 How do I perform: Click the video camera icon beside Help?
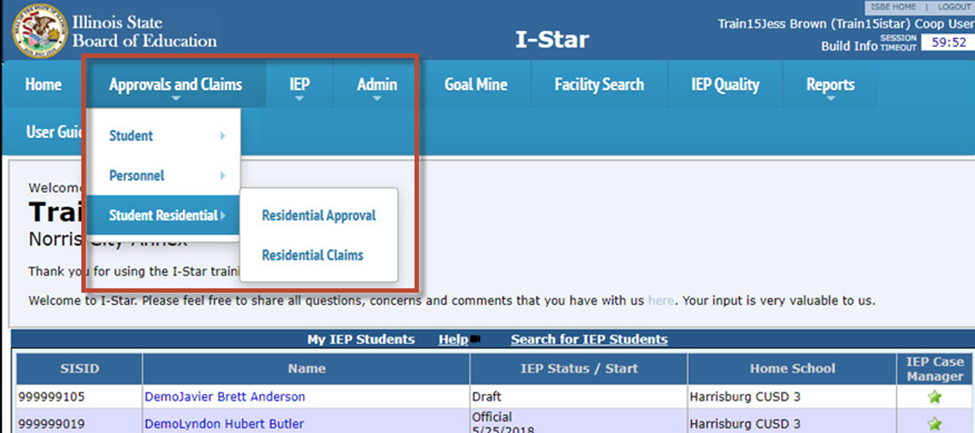476,339
